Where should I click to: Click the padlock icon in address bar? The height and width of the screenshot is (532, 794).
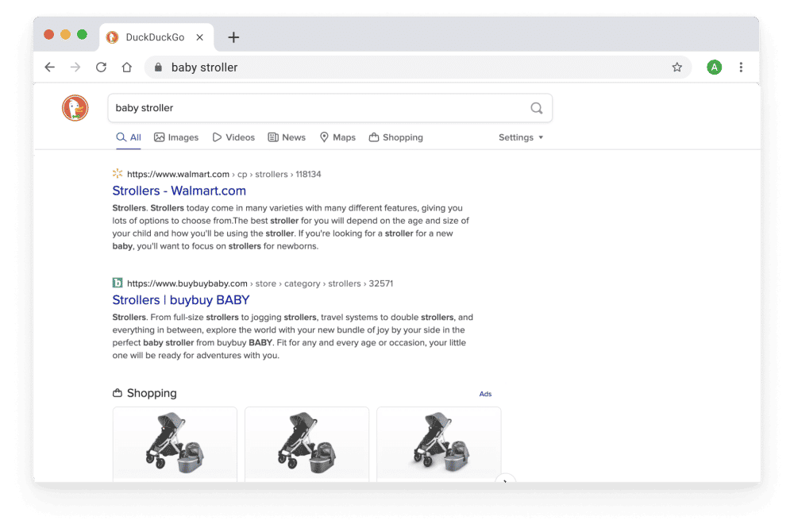click(x=158, y=67)
